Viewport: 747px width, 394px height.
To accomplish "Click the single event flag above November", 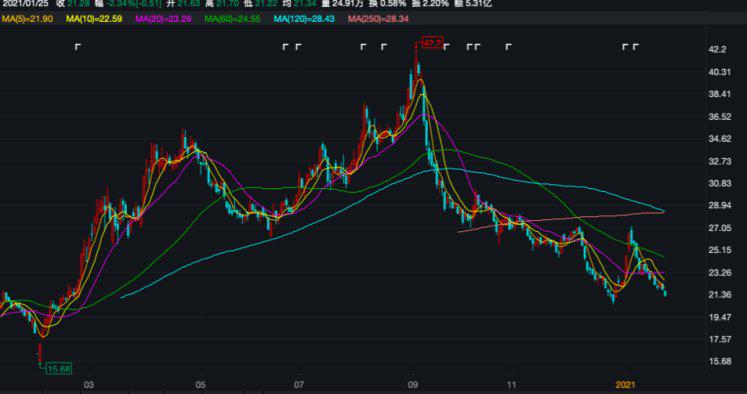I will [x=508, y=47].
